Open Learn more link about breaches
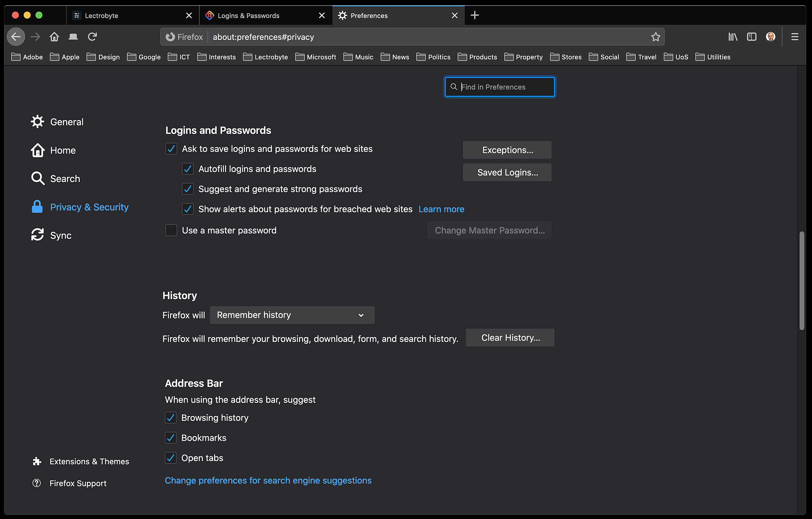Screen dimensions: 812x519 (441, 209)
